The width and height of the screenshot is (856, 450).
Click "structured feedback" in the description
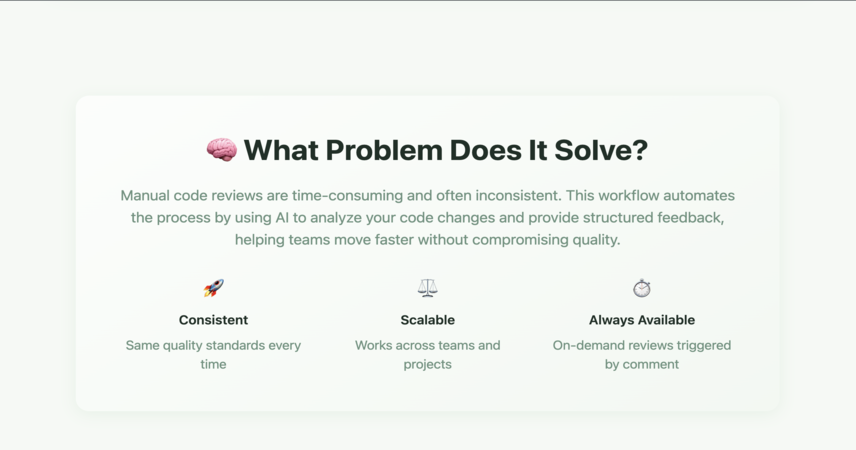coord(653,218)
